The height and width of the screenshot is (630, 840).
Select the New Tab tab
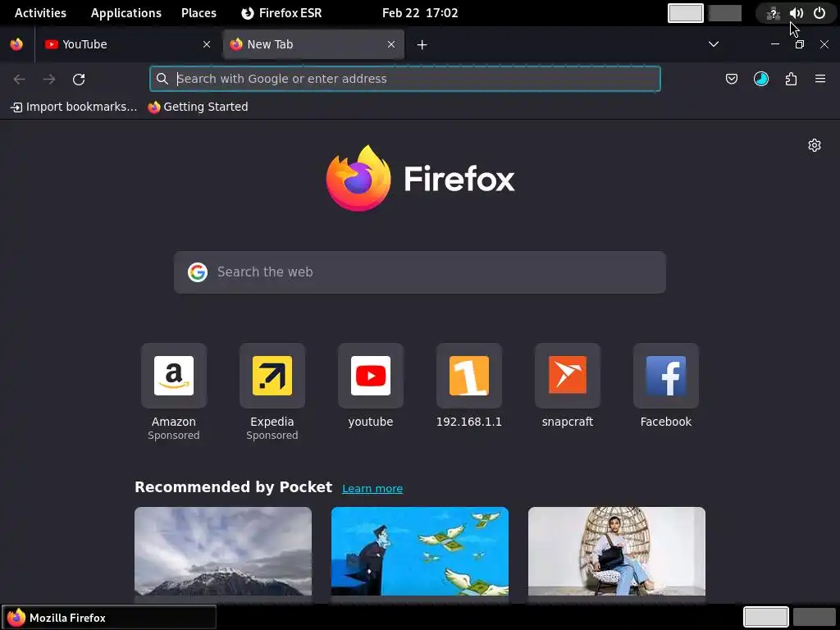point(313,44)
